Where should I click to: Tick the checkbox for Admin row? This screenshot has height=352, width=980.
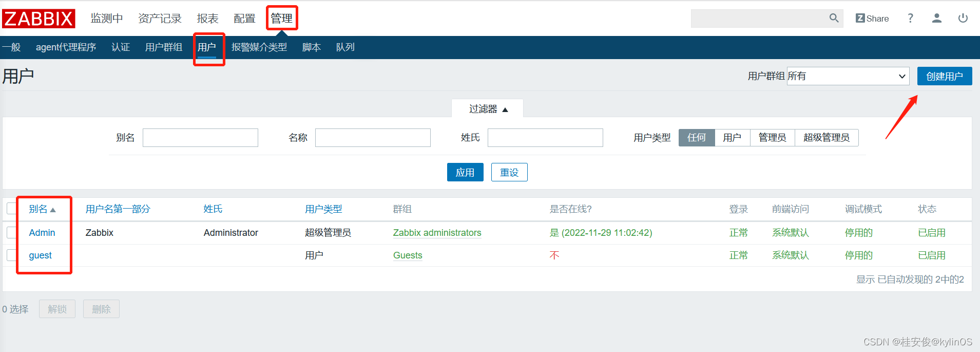click(12, 233)
